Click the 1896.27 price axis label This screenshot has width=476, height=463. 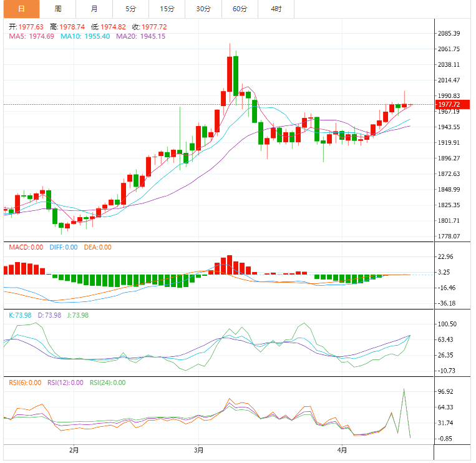point(449,158)
